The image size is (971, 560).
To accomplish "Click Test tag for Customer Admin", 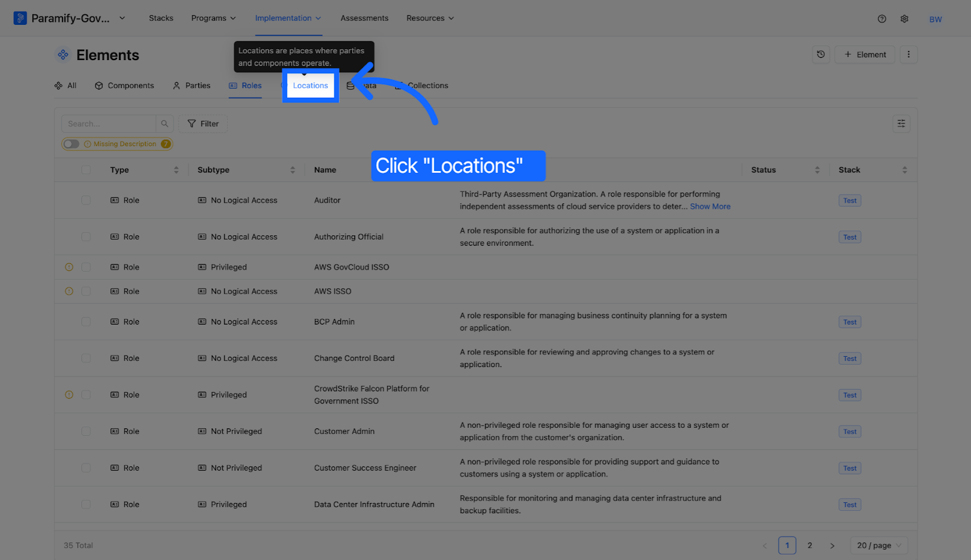I will [x=850, y=432].
